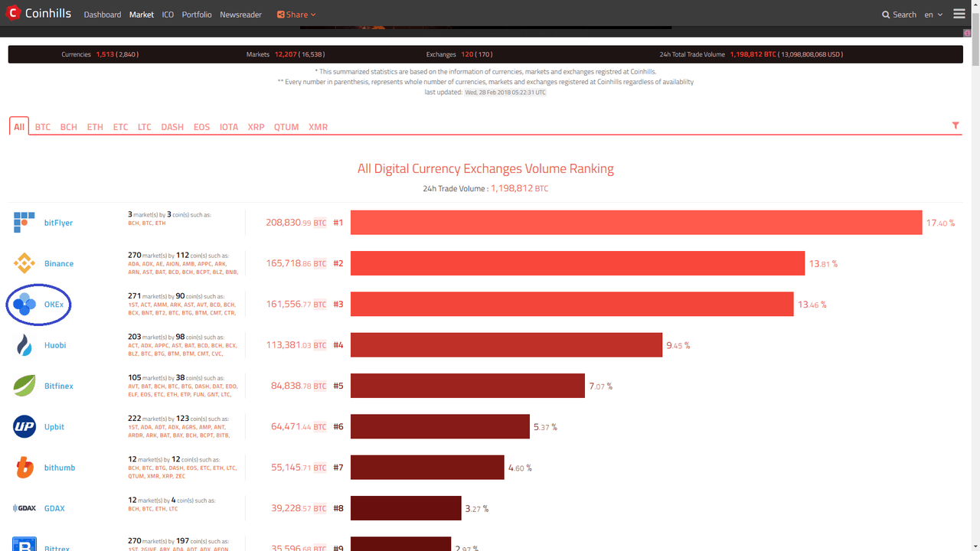Viewport: 980px width, 551px height.
Task: Click the OKEx exchange logo
Action: pyautogui.click(x=24, y=305)
